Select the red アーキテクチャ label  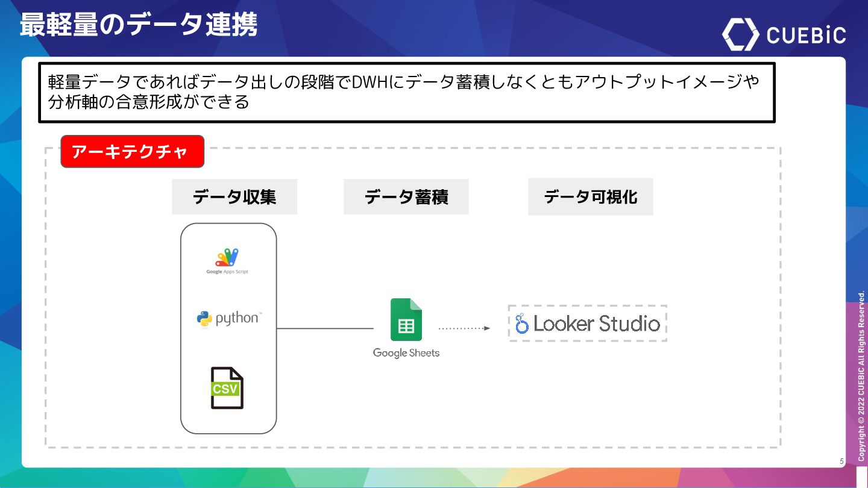click(x=133, y=151)
